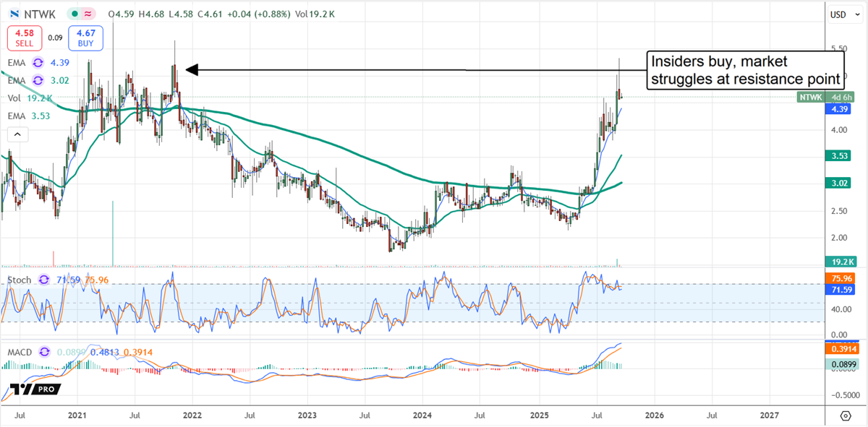The image size is (868, 427).
Task: Click the NTWK symbol logo icon
Action: (x=14, y=14)
